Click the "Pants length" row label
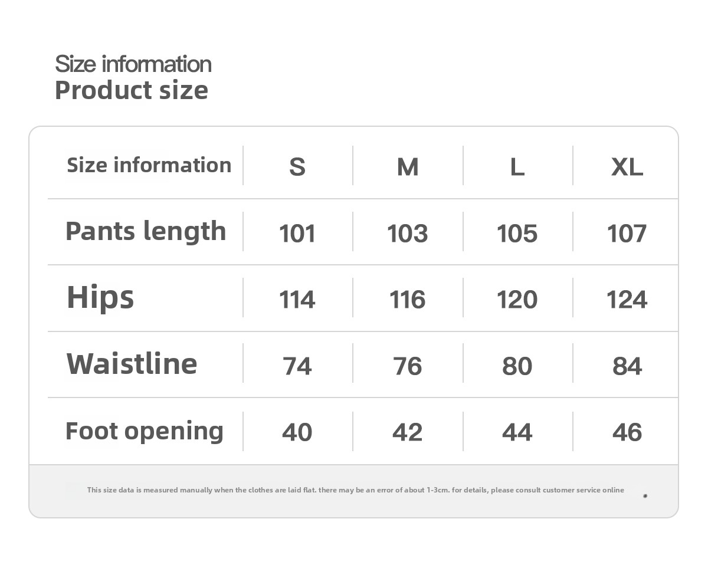Viewport: 708px width, 588px height. (x=146, y=231)
